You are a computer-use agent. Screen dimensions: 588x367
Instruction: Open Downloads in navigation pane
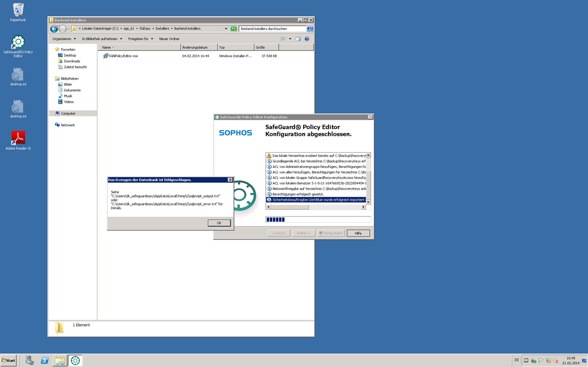72,61
